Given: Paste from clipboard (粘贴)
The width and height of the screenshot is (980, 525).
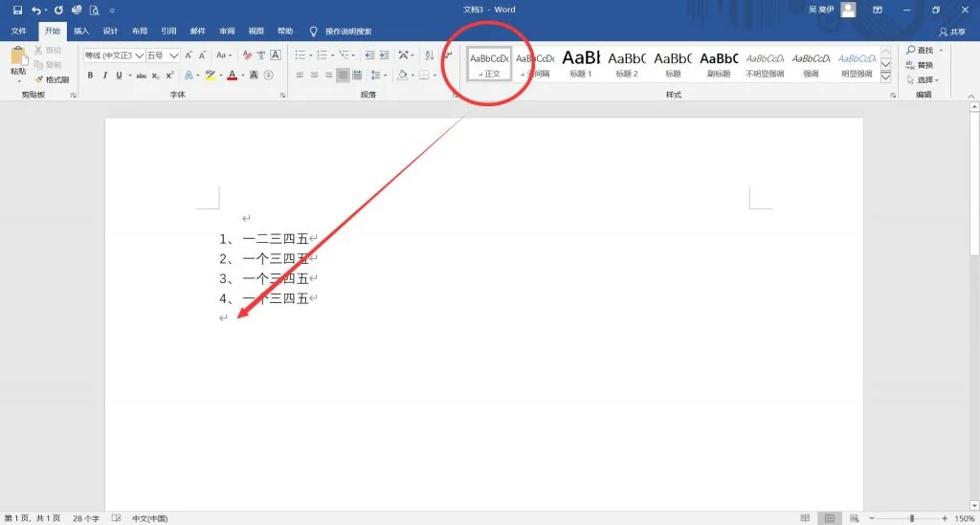Looking at the screenshot, I should [18, 62].
